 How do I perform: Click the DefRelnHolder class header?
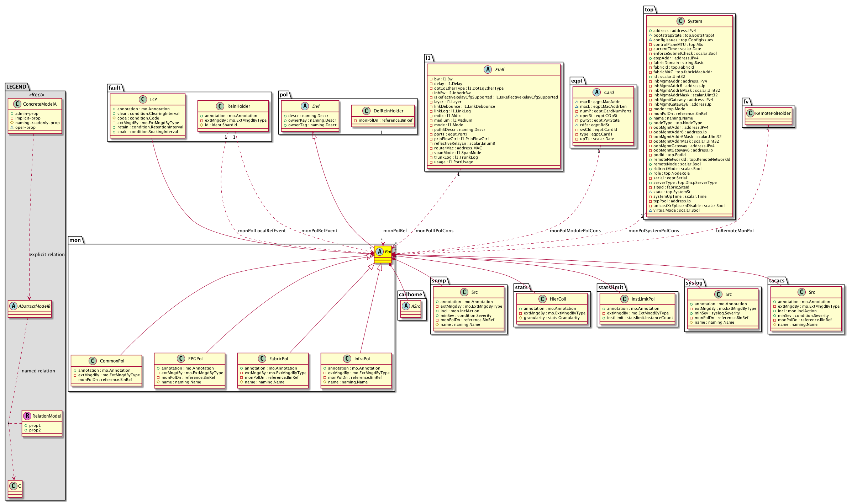pos(388,111)
